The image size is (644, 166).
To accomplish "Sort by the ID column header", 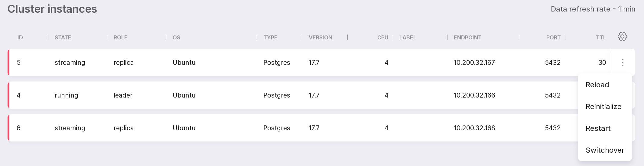I will click(20, 38).
